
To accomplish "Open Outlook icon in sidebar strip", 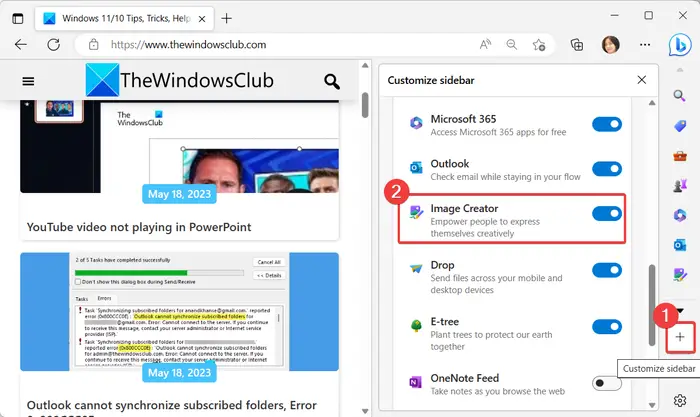I will [680, 245].
